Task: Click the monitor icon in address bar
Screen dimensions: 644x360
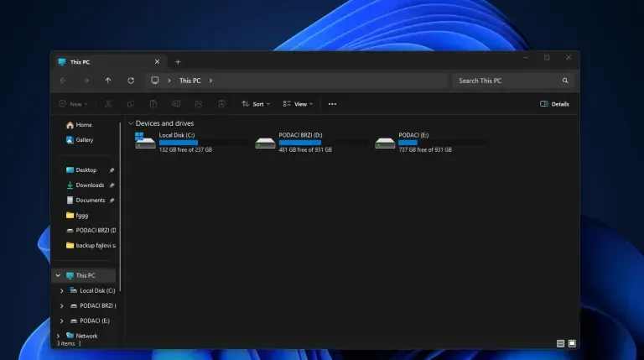Action: click(155, 80)
